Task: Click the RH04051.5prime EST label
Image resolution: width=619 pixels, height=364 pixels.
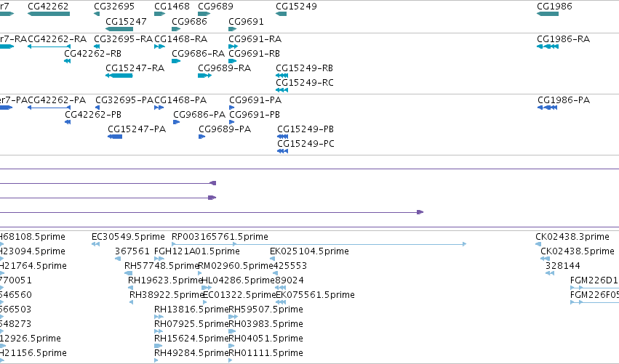Action: 266,339
